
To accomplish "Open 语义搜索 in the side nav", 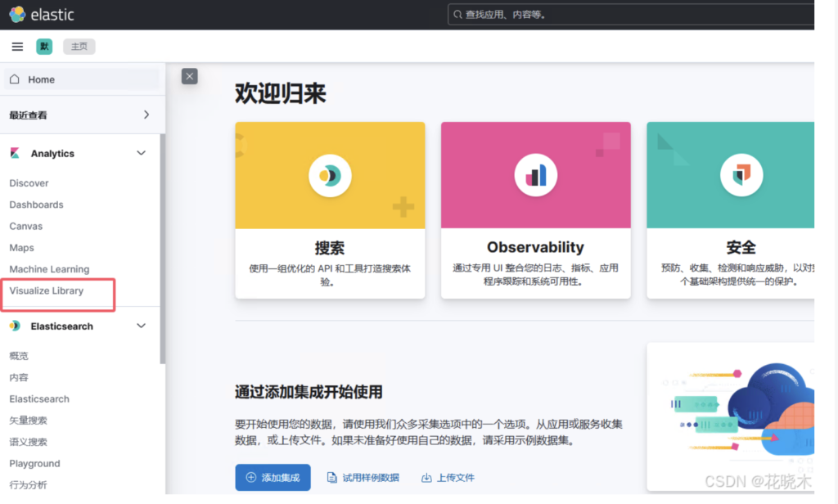I will [x=29, y=442].
